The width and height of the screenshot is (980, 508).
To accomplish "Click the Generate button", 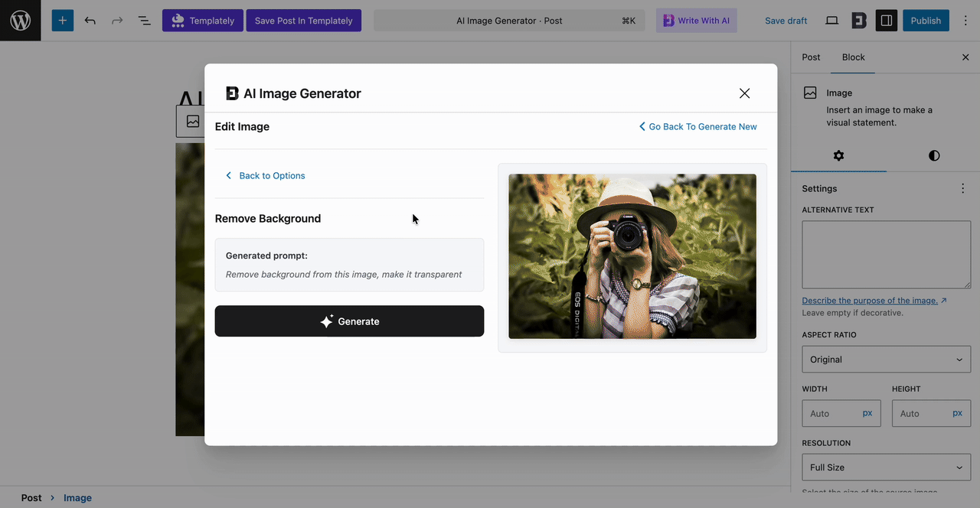I will coord(349,321).
